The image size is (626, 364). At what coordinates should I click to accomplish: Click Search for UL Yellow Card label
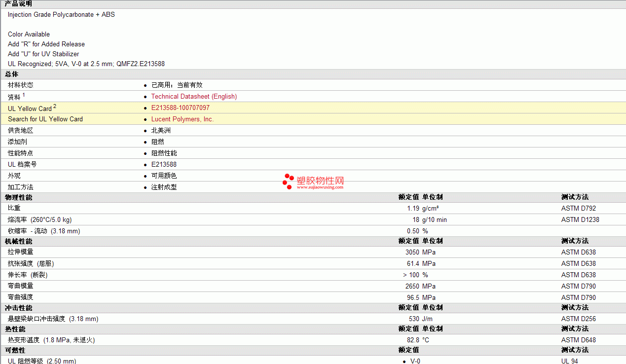[x=45, y=119]
